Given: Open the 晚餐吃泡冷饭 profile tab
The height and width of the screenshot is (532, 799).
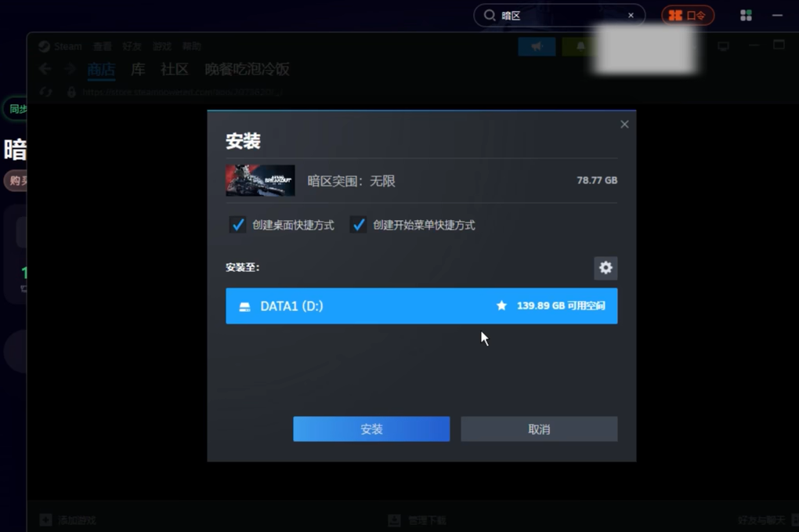Looking at the screenshot, I should click(247, 70).
